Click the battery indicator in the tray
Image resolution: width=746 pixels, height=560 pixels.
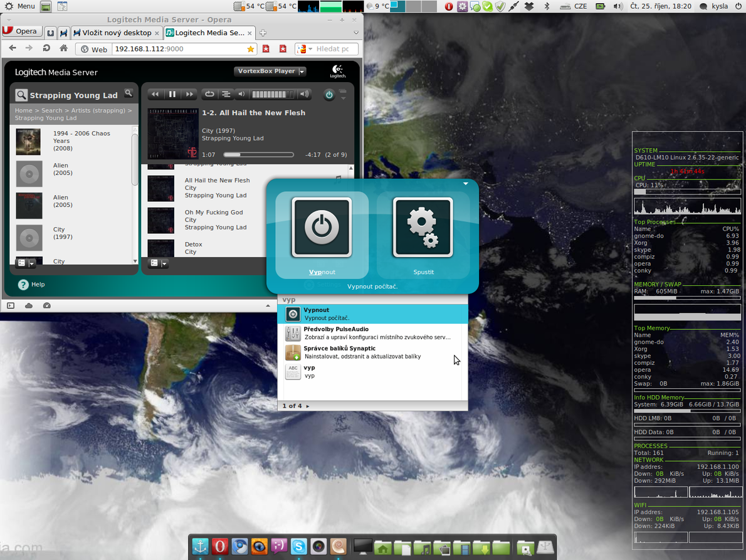(601, 6)
